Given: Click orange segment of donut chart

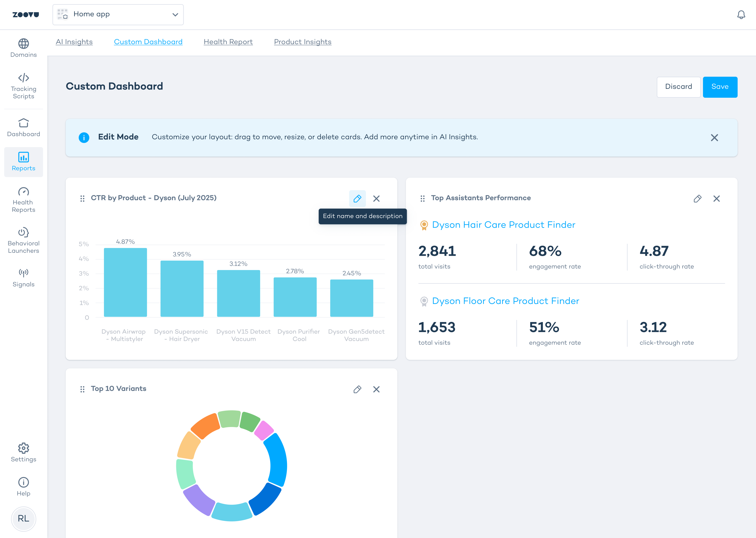Looking at the screenshot, I should (205, 426).
